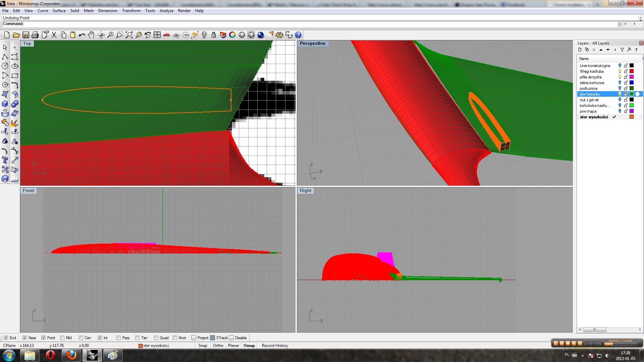Click the new layer icon

[x=580, y=50]
